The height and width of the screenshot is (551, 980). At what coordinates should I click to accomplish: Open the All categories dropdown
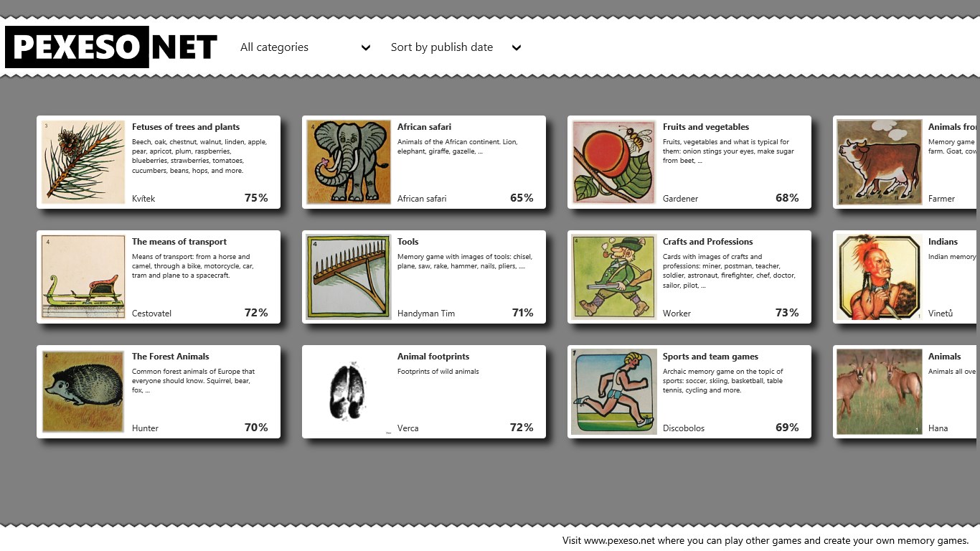point(305,47)
